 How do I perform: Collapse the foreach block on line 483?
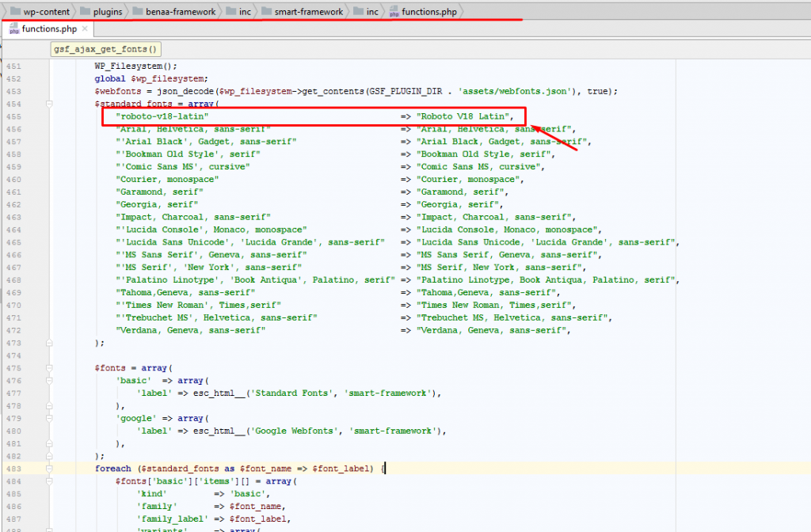pos(49,469)
